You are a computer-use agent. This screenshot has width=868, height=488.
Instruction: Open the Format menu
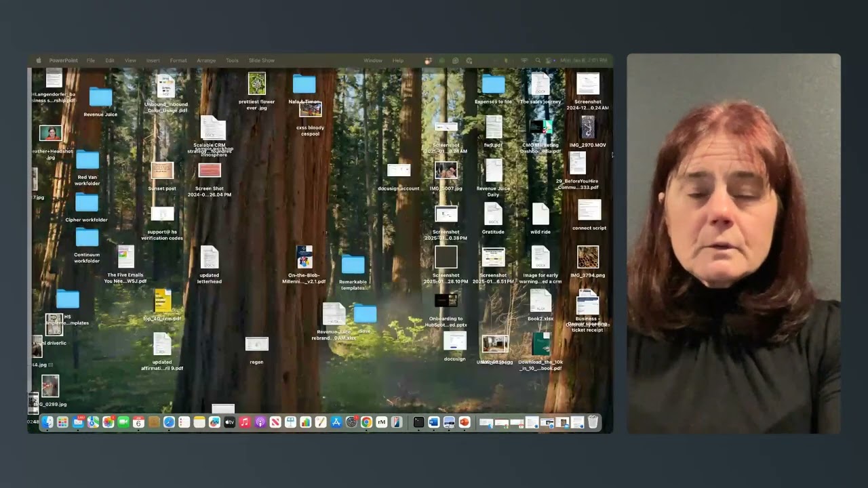coord(178,61)
